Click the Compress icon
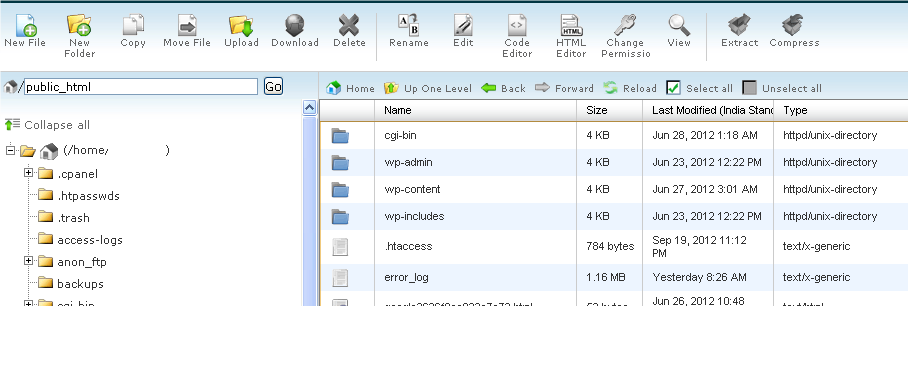Image resolution: width=908 pixels, height=384 pixels. [x=794, y=25]
